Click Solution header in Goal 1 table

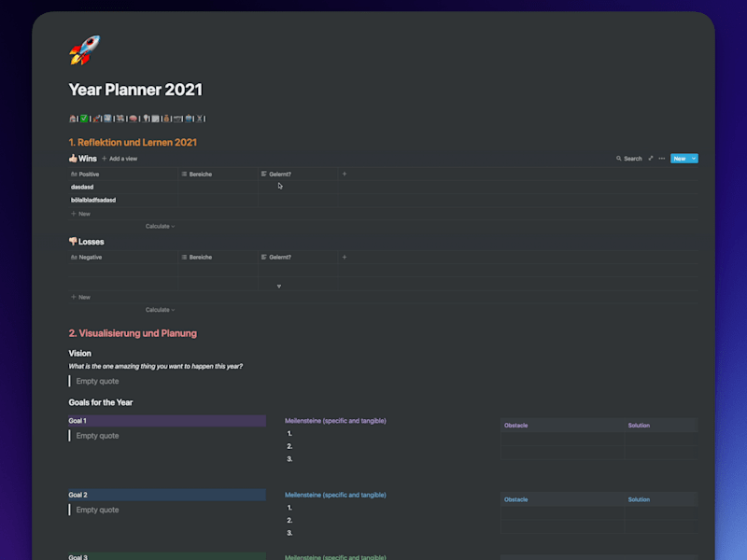(639, 426)
